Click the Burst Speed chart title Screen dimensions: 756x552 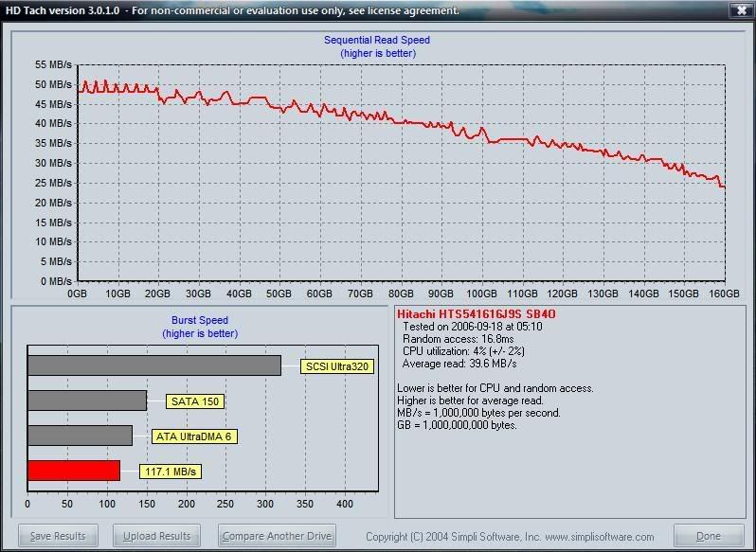pyautogui.click(x=200, y=320)
